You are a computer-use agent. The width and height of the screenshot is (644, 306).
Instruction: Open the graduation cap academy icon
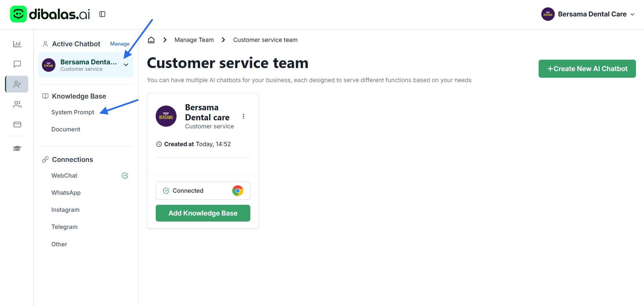[17, 148]
